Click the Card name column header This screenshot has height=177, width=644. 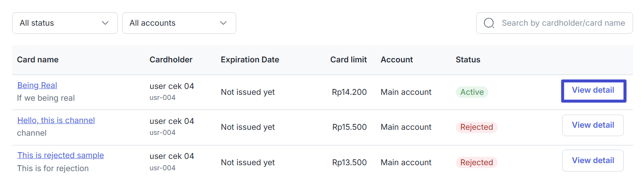point(38,60)
